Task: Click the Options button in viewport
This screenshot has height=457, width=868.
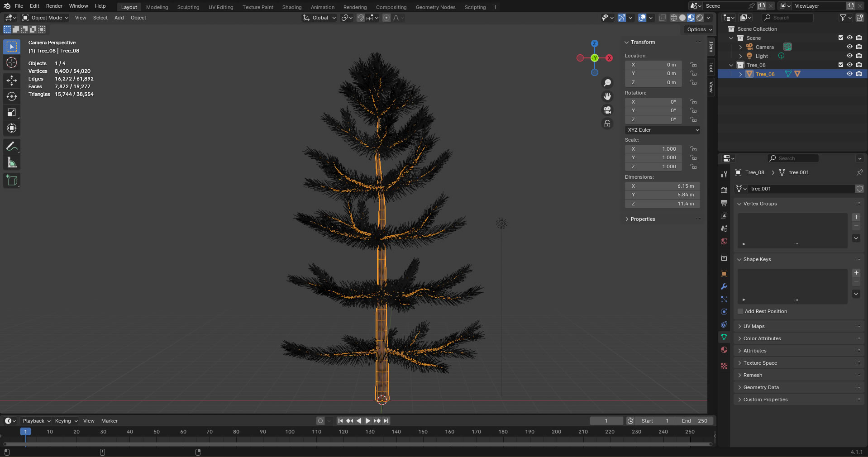Action: pyautogui.click(x=700, y=29)
